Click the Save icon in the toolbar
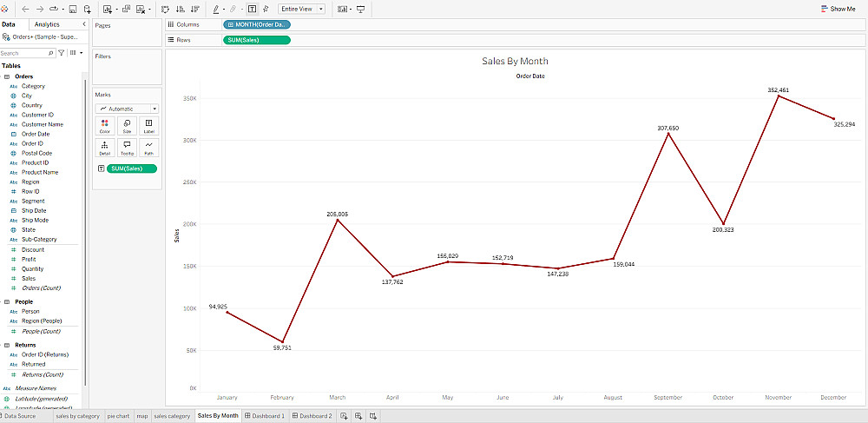 click(x=73, y=9)
